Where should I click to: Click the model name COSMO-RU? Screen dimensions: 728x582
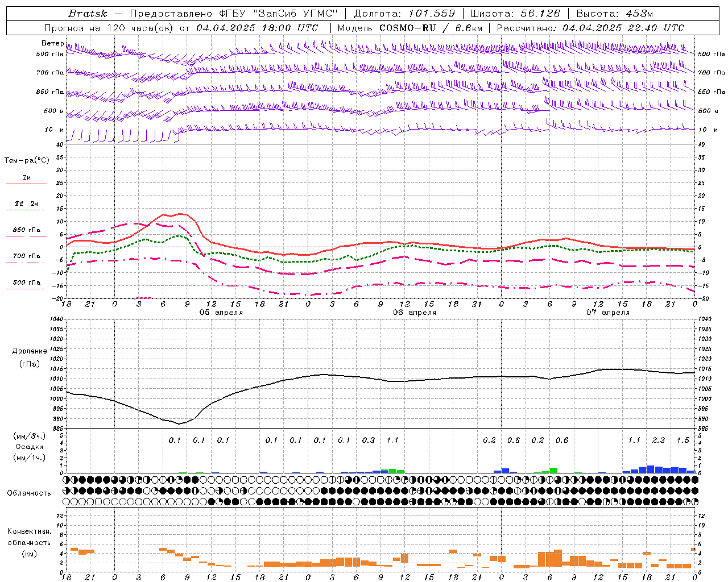pyautogui.click(x=407, y=28)
